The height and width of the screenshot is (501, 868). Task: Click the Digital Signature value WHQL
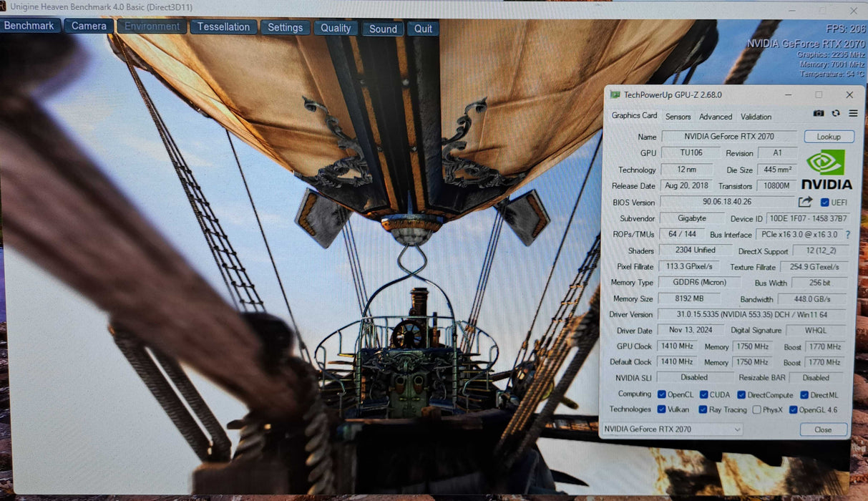click(816, 331)
